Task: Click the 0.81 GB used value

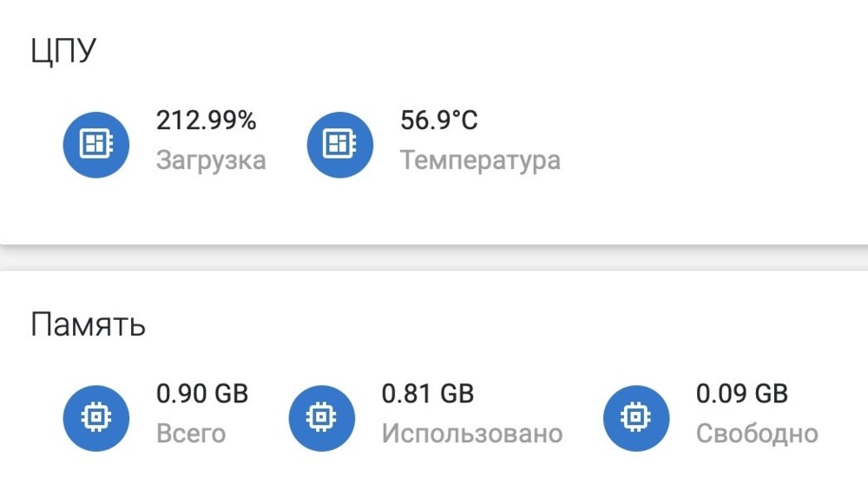Action: coord(427,394)
